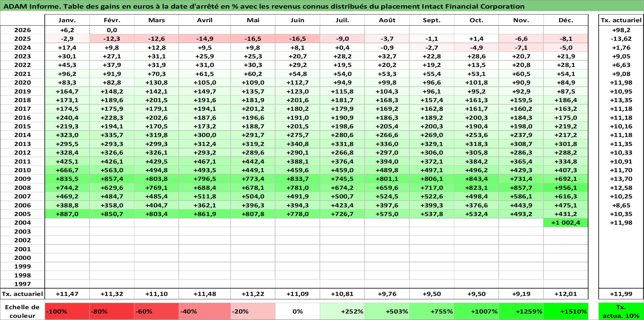This screenshot has width=644, height=320.
Task: Click the -100% red color scale swatch
Action: [x=67, y=311]
